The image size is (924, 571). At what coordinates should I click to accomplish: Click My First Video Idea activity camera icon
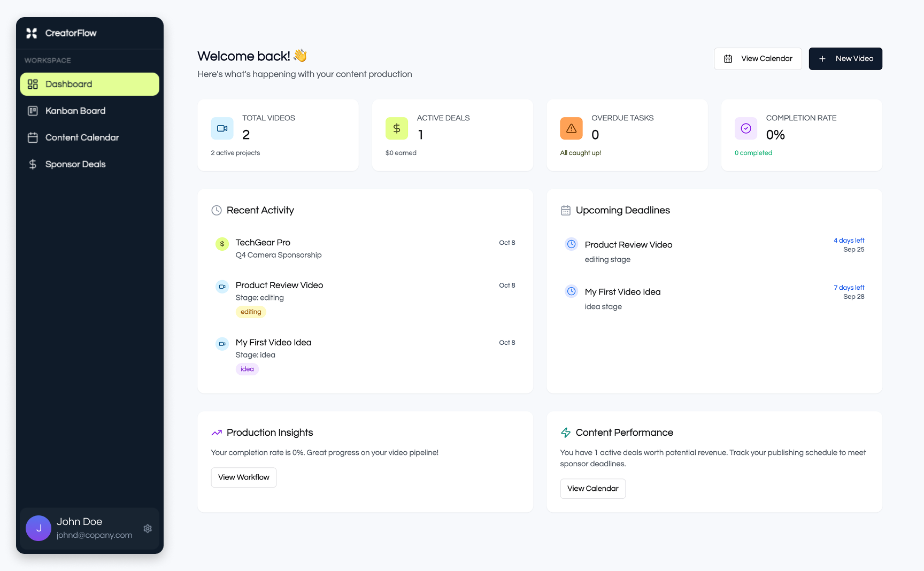[222, 344]
